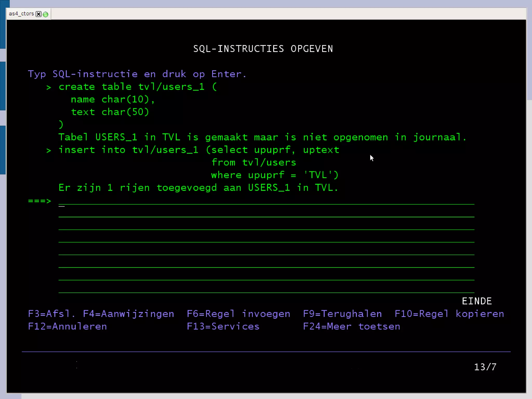This screenshot has width=532, height=399.
Task: Select the as4_ctors tab label
Action: [21, 13]
